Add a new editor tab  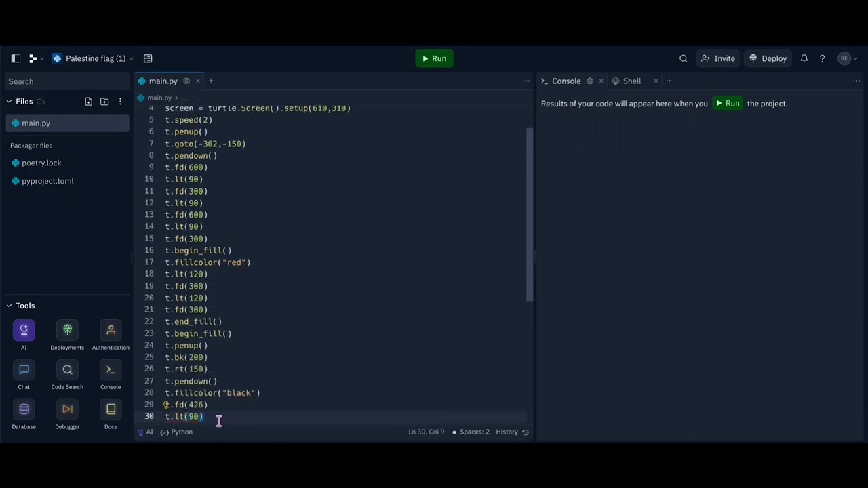pyautogui.click(x=211, y=81)
